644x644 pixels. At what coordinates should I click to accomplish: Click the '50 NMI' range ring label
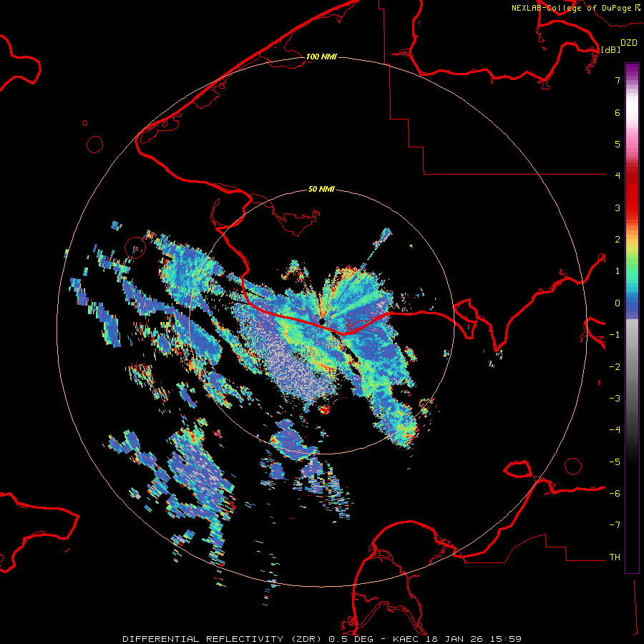click(x=321, y=190)
